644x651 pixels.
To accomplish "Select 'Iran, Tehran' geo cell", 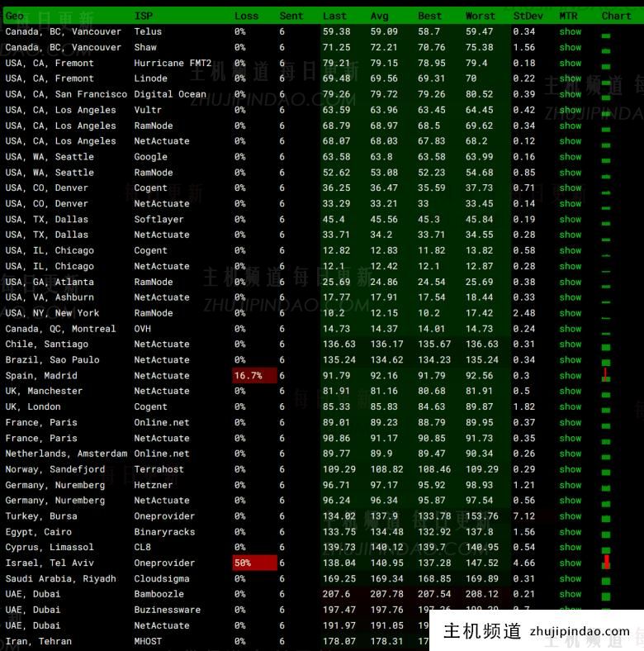I will pos(39,642).
